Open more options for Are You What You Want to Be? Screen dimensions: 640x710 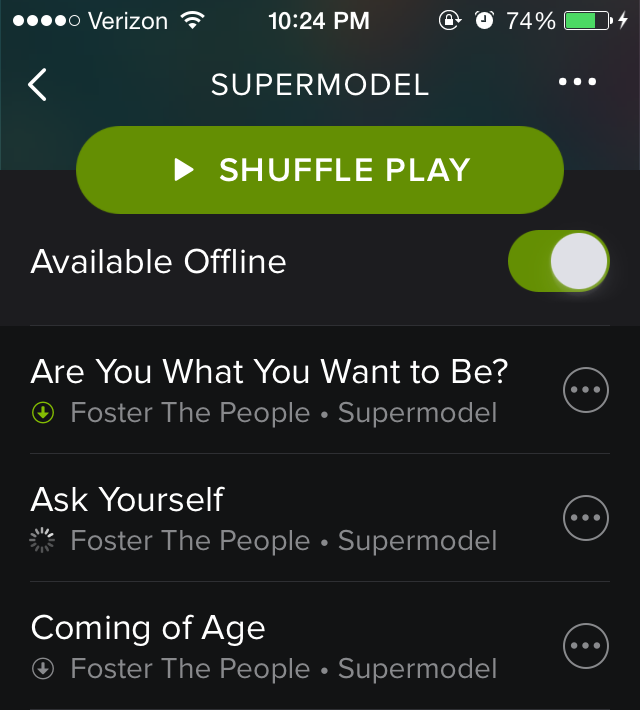tap(586, 390)
